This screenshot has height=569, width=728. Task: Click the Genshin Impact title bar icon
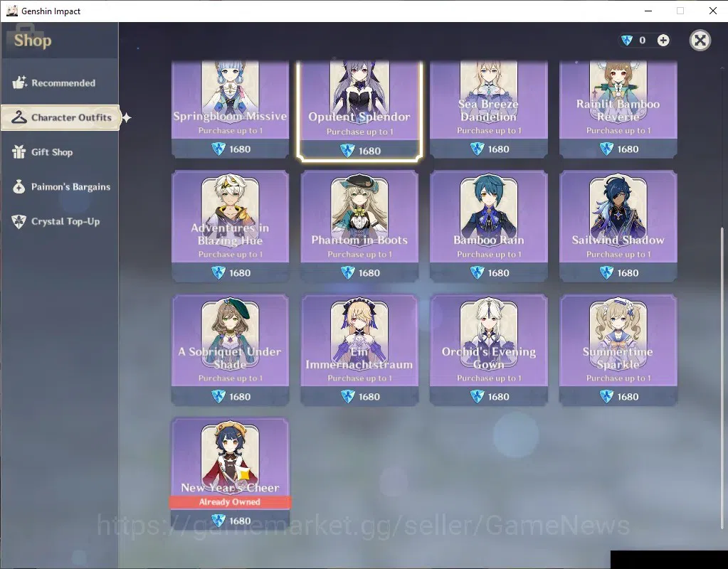pyautogui.click(x=11, y=11)
